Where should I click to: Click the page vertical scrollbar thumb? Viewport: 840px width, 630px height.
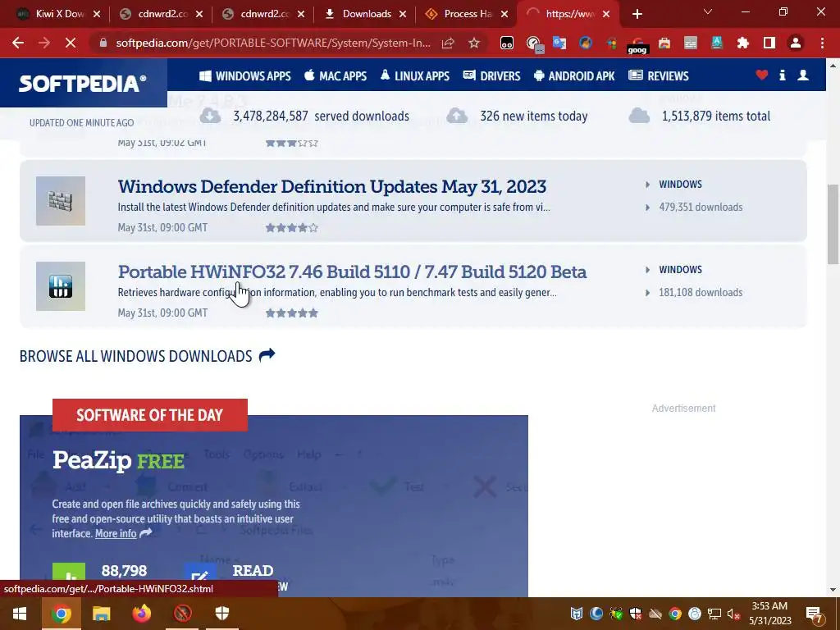833,224
